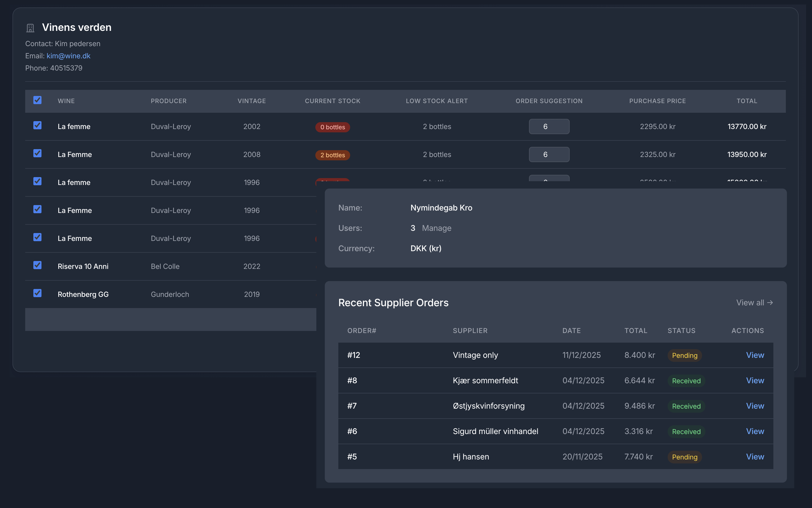This screenshot has height=508, width=812.
Task: Click the ORDER# column header
Action: tap(362, 330)
